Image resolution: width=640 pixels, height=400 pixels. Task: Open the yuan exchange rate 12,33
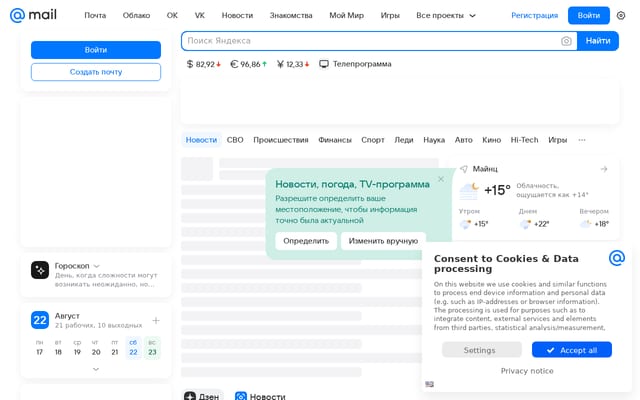click(293, 64)
